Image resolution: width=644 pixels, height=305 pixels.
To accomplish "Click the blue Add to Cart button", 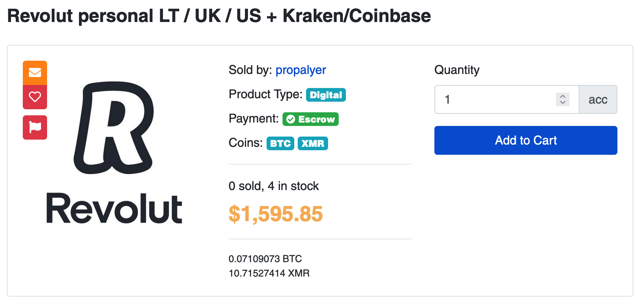I will (x=526, y=140).
